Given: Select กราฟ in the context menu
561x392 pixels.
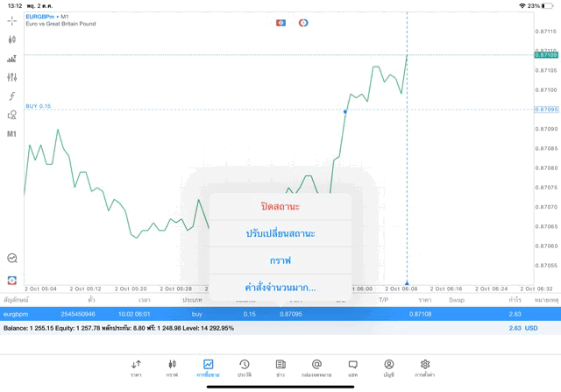Looking at the screenshot, I should (x=280, y=260).
